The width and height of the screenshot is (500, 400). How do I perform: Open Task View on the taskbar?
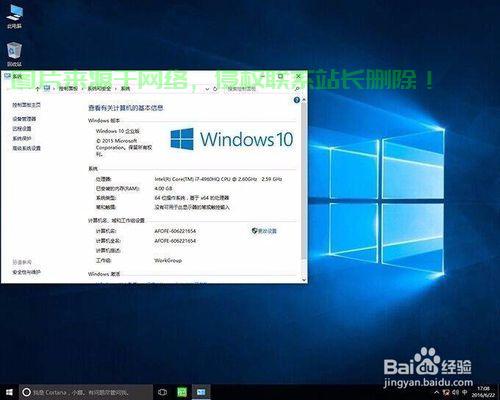162,392
